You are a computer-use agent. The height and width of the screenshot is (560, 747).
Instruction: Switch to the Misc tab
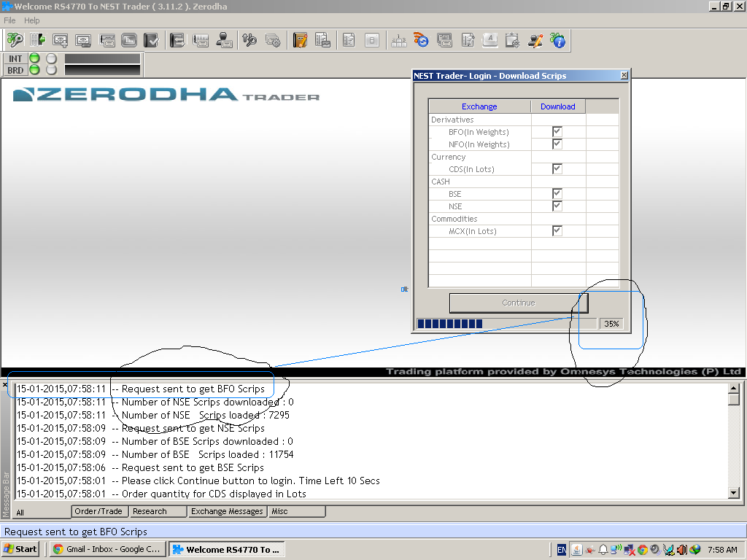point(297,511)
